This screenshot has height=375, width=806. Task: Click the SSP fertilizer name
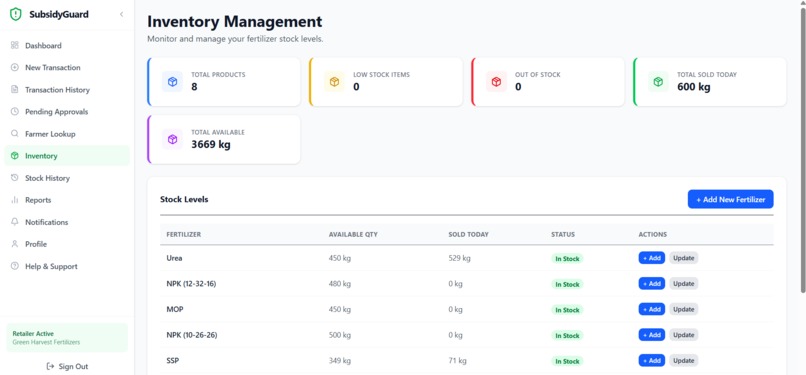point(173,361)
